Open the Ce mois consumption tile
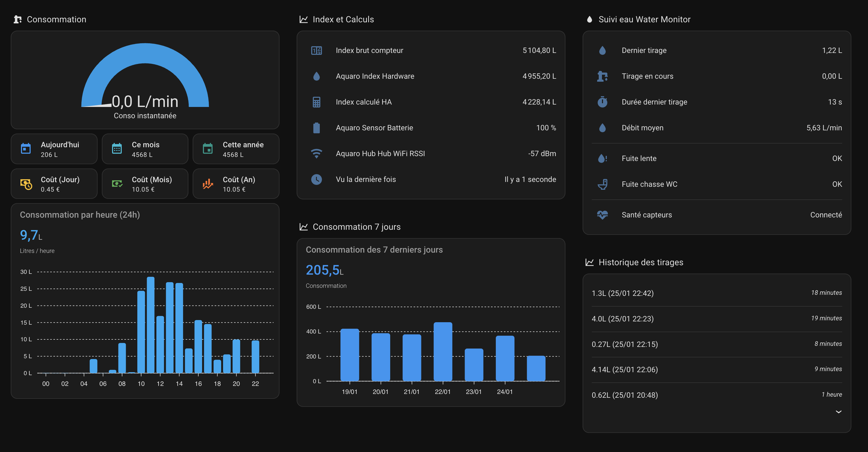The image size is (868, 452). [x=145, y=149]
